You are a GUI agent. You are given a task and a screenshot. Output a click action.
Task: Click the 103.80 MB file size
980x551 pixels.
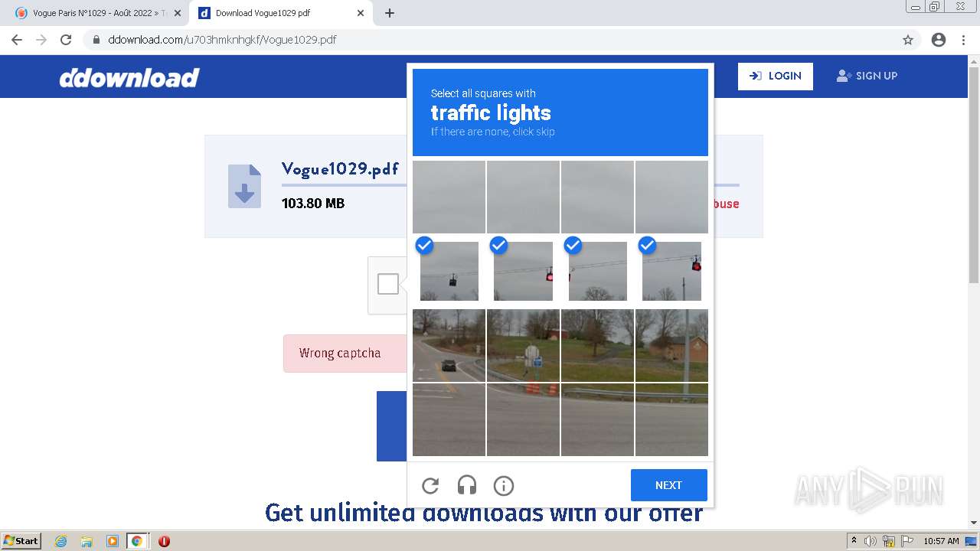(x=313, y=204)
